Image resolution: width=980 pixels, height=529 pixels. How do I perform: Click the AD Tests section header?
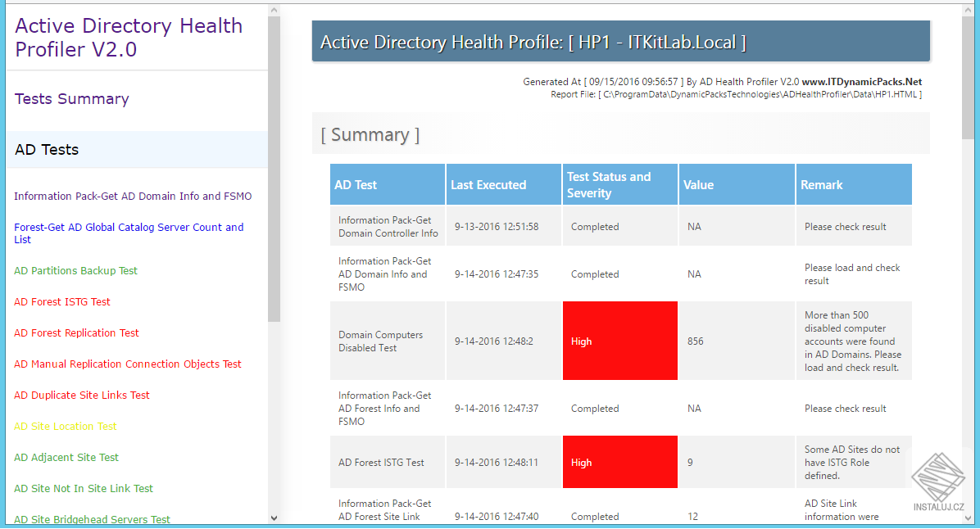[137, 149]
